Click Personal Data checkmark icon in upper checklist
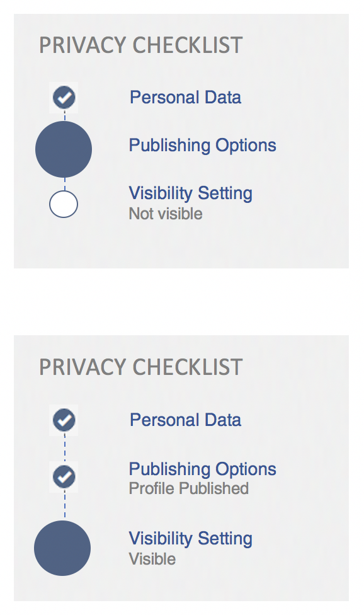364x615 pixels. [x=64, y=98]
